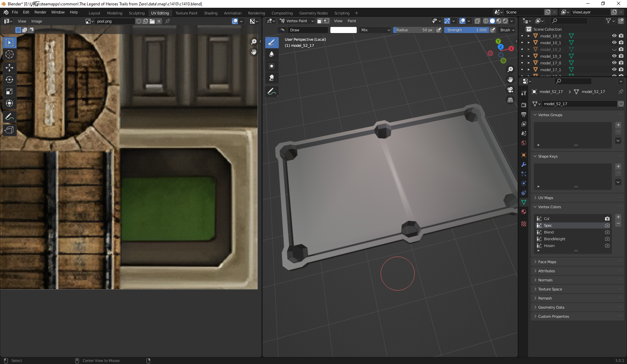Select the Annotate tool in 3D viewport
Viewport: 627px width, 364px height.
[272, 91]
